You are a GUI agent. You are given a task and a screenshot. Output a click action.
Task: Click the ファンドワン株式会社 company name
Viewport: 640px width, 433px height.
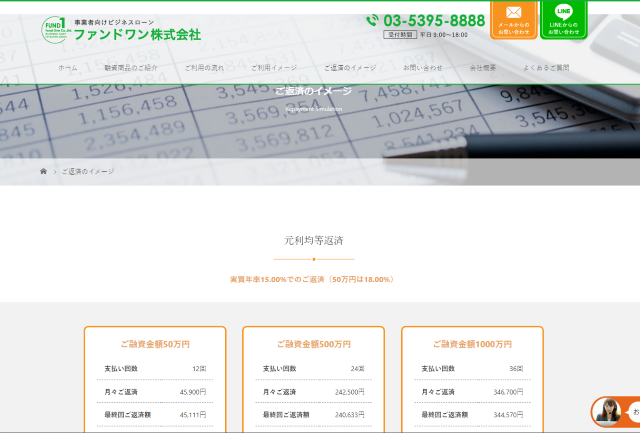[x=137, y=34]
